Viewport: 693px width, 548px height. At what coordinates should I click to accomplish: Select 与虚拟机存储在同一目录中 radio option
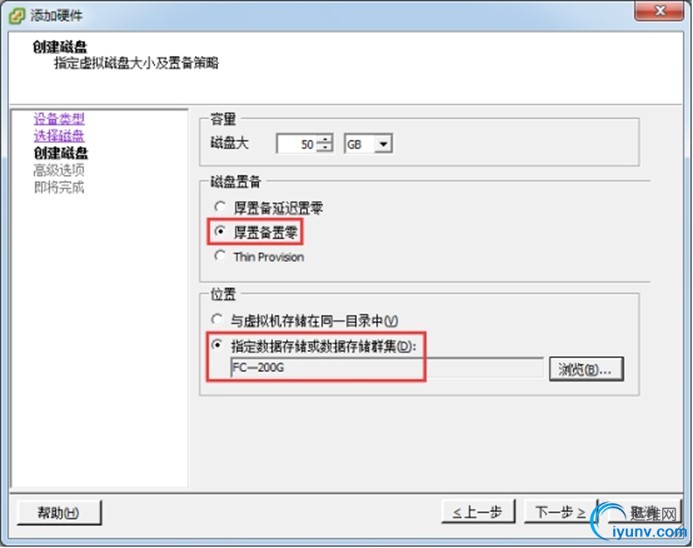pos(217,319)
